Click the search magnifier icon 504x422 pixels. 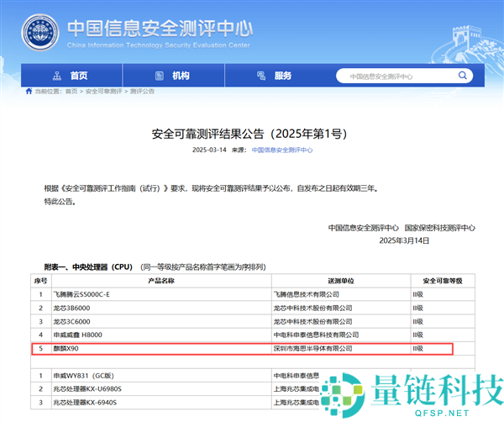[463, 76]
